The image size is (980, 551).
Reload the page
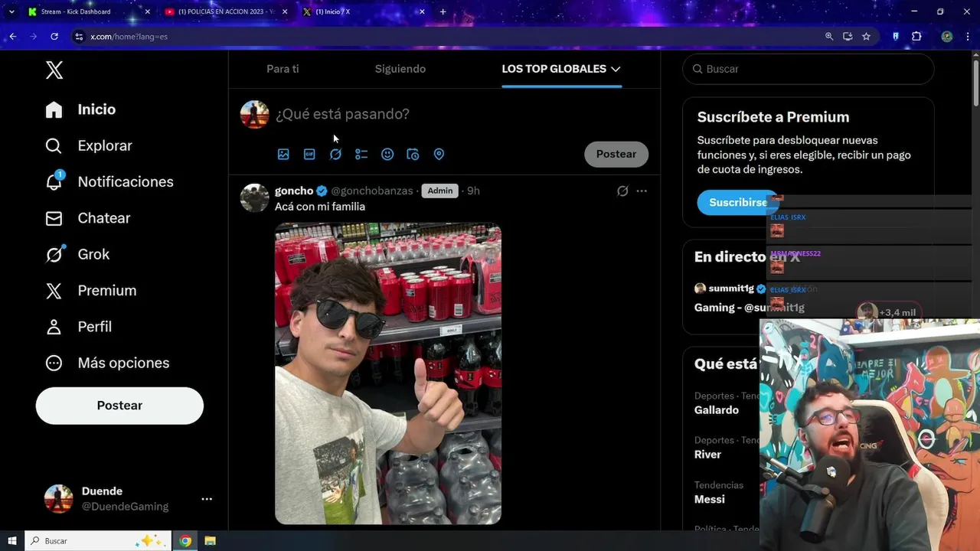click(x=54, y=36)
